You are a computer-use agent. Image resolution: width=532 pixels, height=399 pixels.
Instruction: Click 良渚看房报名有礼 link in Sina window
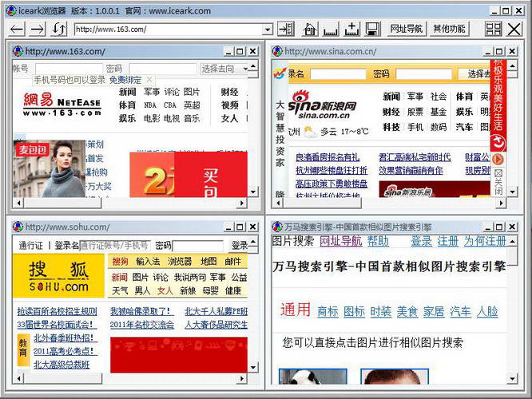328,157
